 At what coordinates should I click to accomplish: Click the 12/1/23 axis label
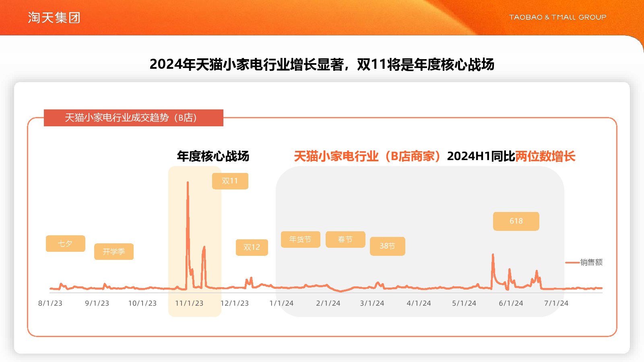[x=235, y=303]
